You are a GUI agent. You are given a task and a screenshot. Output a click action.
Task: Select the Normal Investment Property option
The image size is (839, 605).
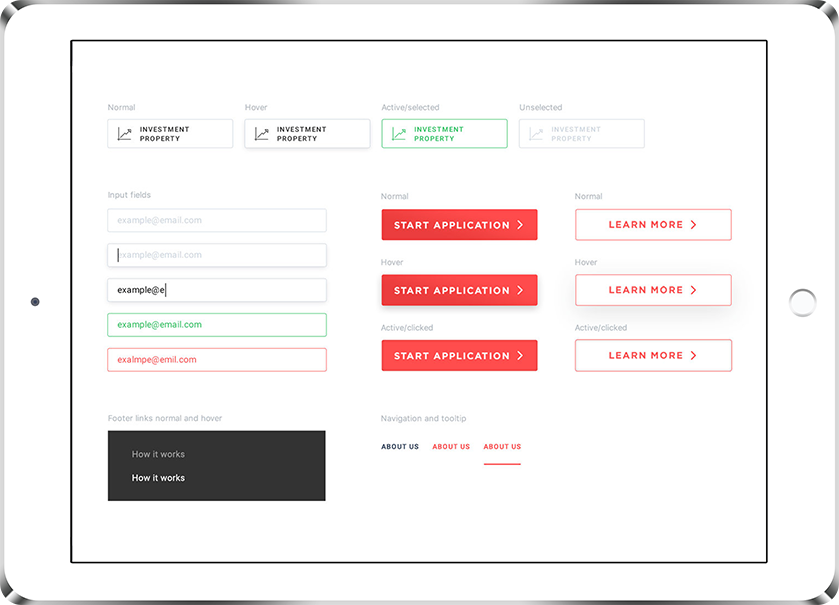point(170,134)
